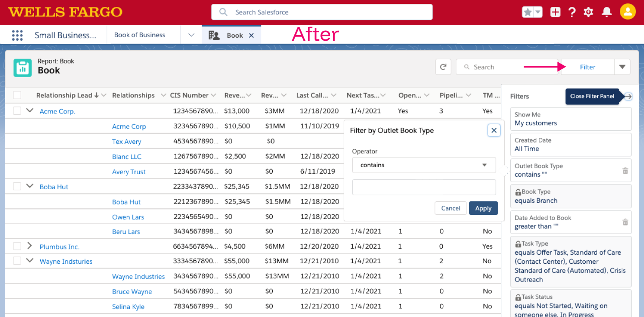
Task: Open the Tex Avery relationship link
Action: point(126,142)
